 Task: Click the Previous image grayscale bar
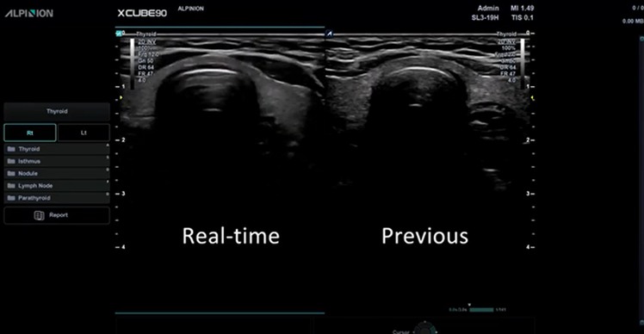[523, 63]
